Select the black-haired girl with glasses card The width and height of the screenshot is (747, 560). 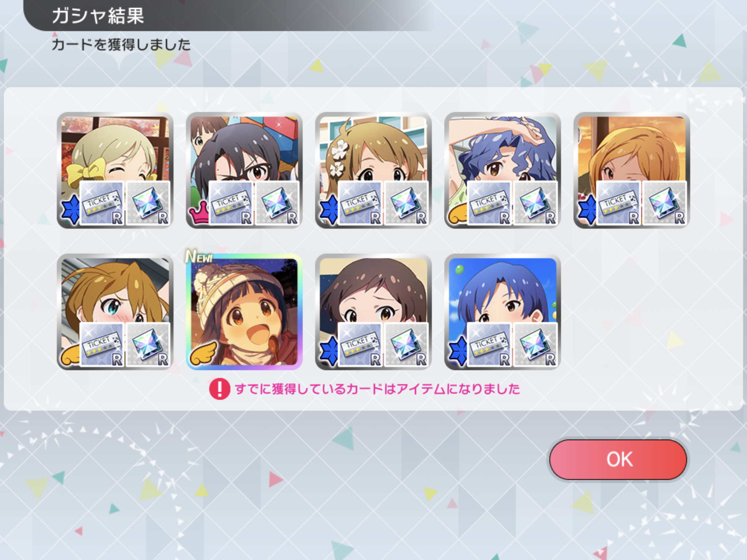tap(244, 170)
